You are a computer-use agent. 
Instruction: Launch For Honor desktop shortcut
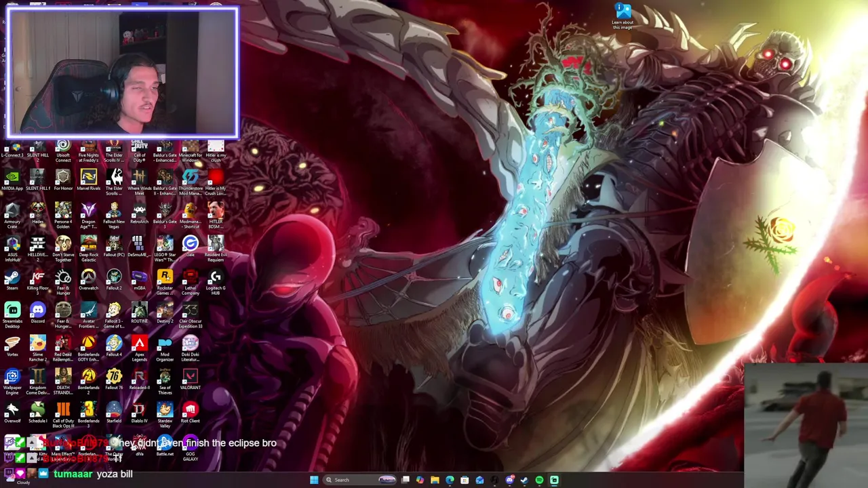[x=63, y=181]
